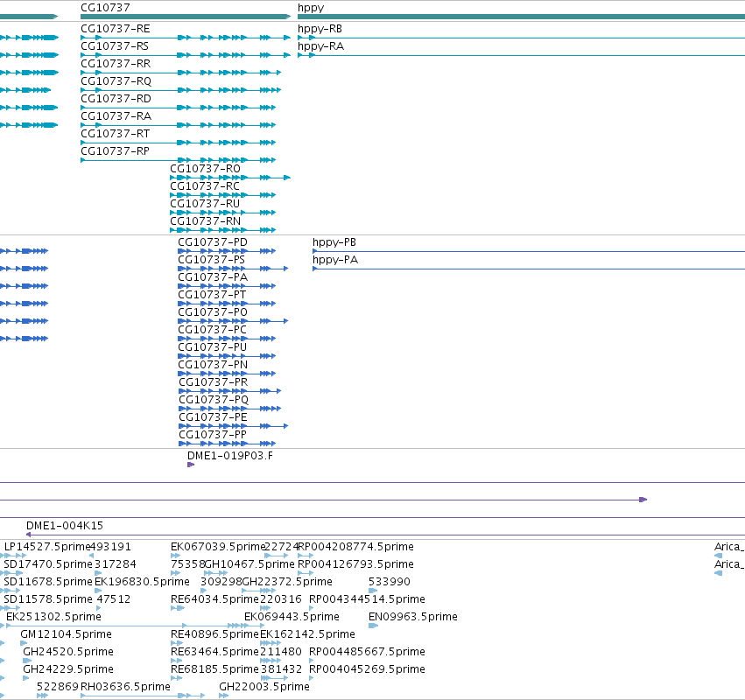
Task: Select transcript CG10737-RU
Action: point(205,204)
